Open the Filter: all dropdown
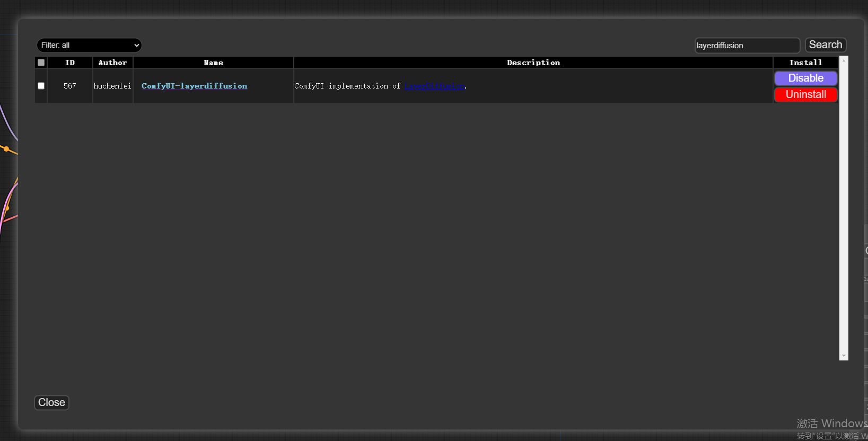The width and height of the screenshot is (868, 441). click(89, 45)
